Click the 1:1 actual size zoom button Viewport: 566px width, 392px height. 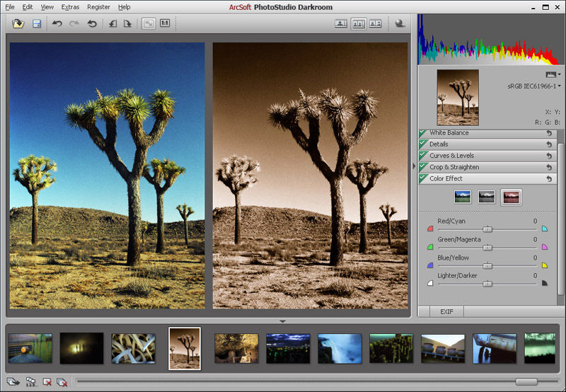click(164, 23)
